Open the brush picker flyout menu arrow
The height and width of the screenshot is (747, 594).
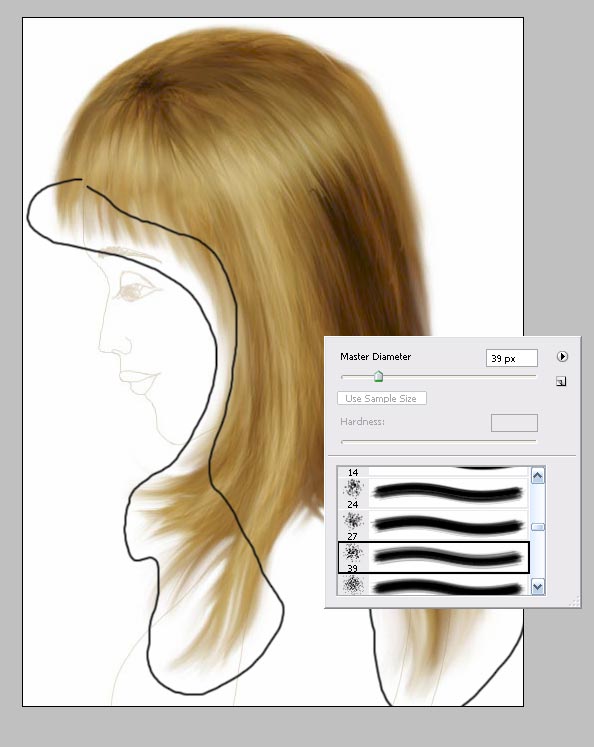tap(562, 356)
